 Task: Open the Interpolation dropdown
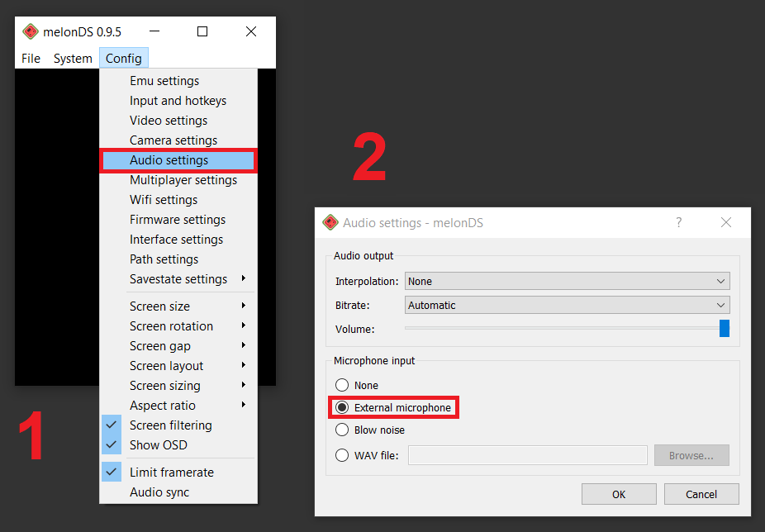567,282
